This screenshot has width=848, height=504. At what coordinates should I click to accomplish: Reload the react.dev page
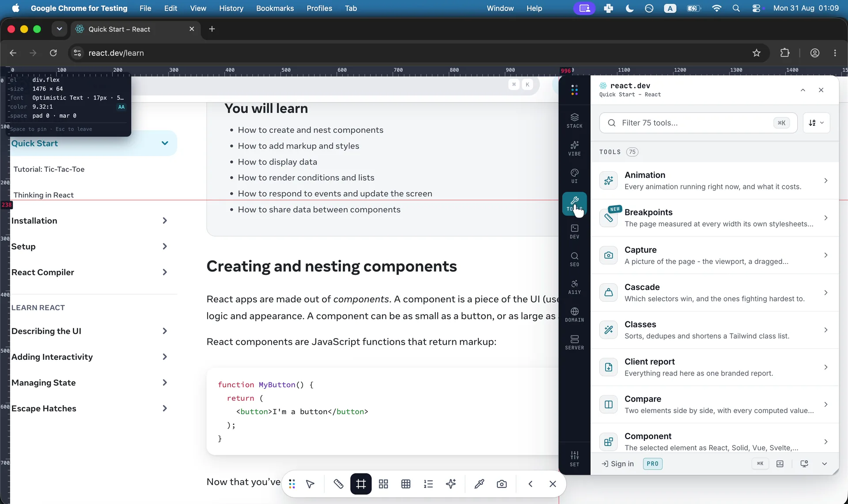coord(53,53)
